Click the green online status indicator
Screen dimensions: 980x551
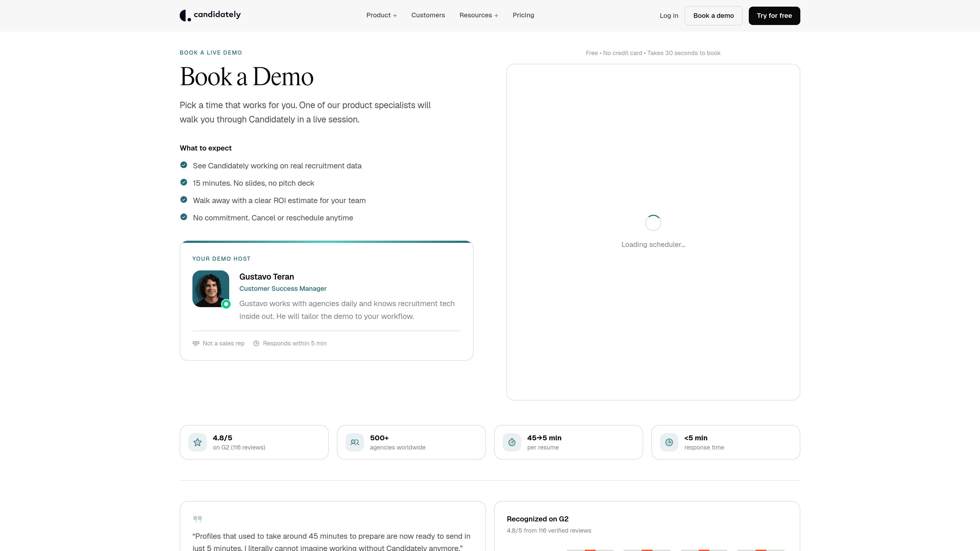226,304
